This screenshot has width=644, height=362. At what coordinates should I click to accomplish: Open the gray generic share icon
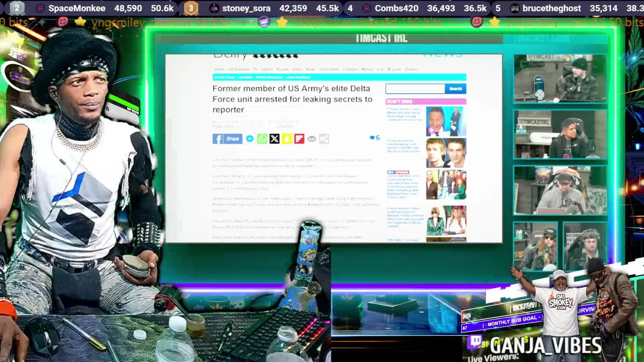(324, 139)
